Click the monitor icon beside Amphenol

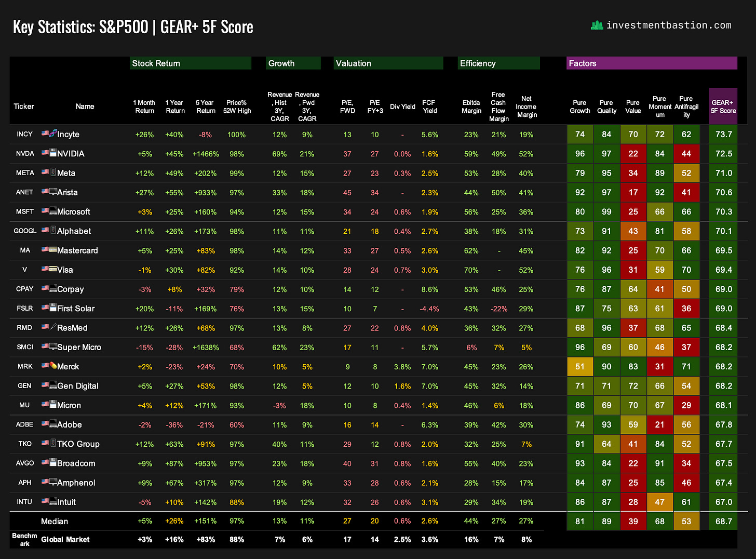click(53, 482)
